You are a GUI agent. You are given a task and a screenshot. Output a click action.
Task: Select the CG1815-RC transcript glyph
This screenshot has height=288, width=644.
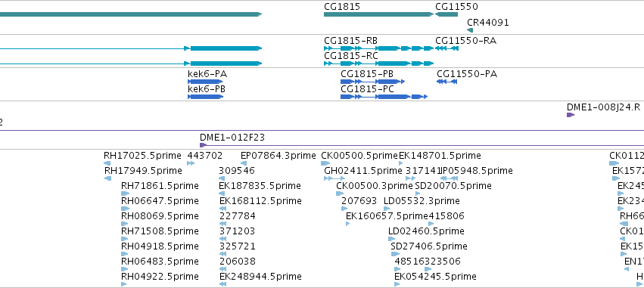pos(378,63)
